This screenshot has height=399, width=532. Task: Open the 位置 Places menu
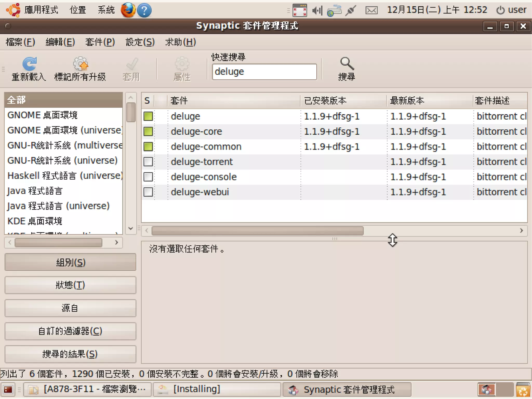pos(78,10)
